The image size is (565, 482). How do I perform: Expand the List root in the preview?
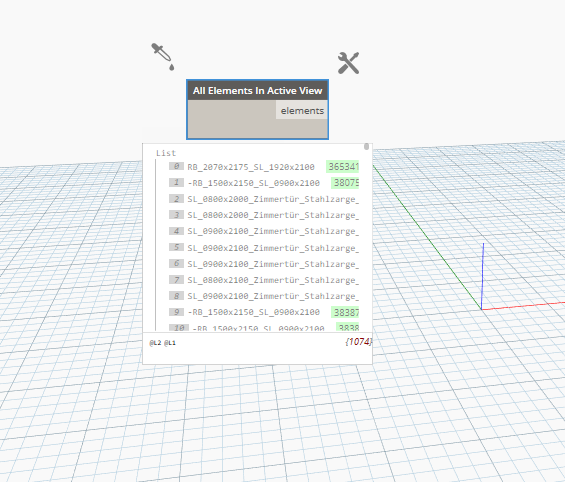166,153
